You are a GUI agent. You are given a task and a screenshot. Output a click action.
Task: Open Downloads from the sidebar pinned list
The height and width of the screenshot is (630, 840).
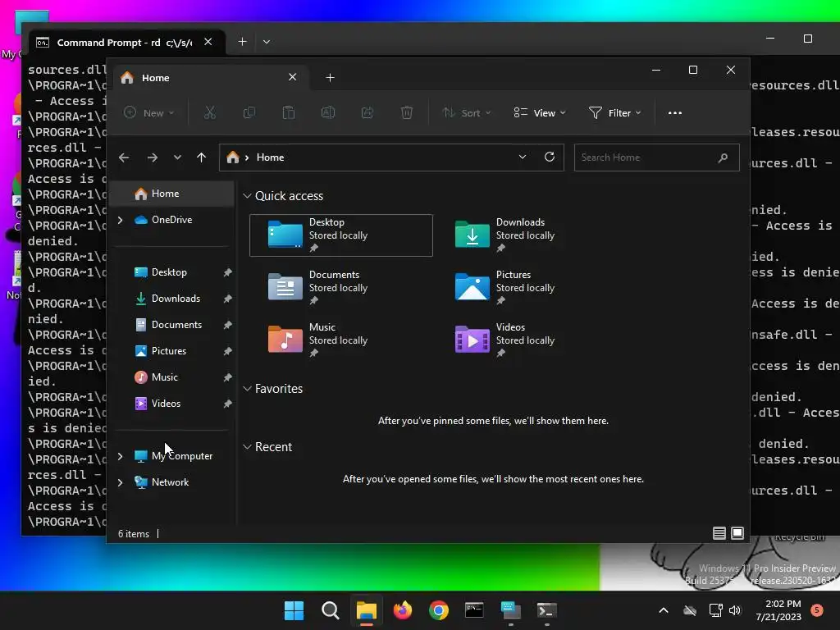pyautogui.click(x=176, y=299)
